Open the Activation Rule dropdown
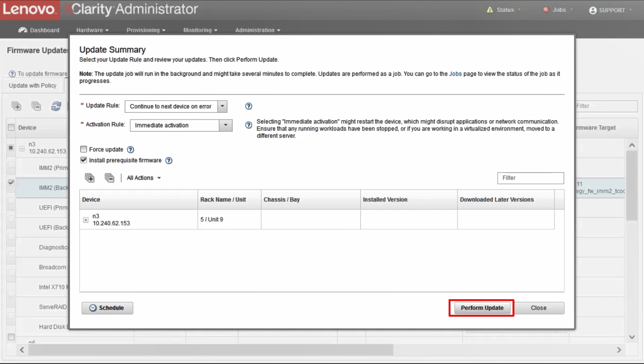The image size is (644, 364). point(226,125)
